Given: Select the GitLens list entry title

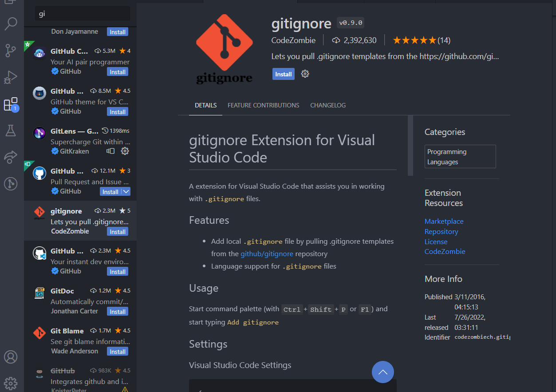Looking at the screenshot, I should [x=75, y=131].
